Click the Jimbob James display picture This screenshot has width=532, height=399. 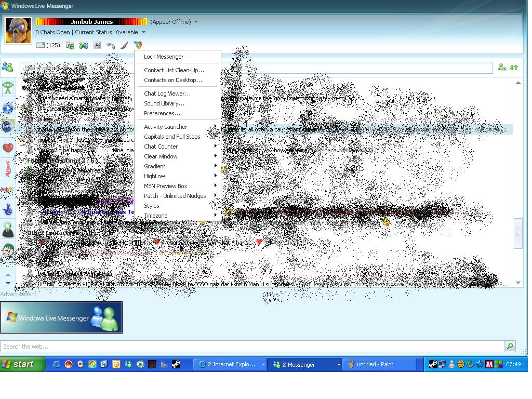pyautogui.click(x=18, y=31)
